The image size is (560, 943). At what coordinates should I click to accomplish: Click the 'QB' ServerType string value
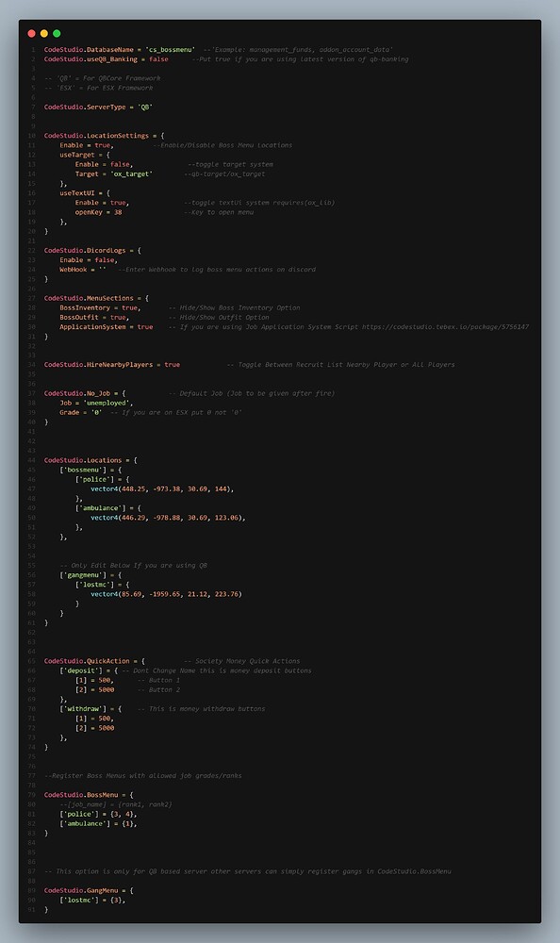145,108
